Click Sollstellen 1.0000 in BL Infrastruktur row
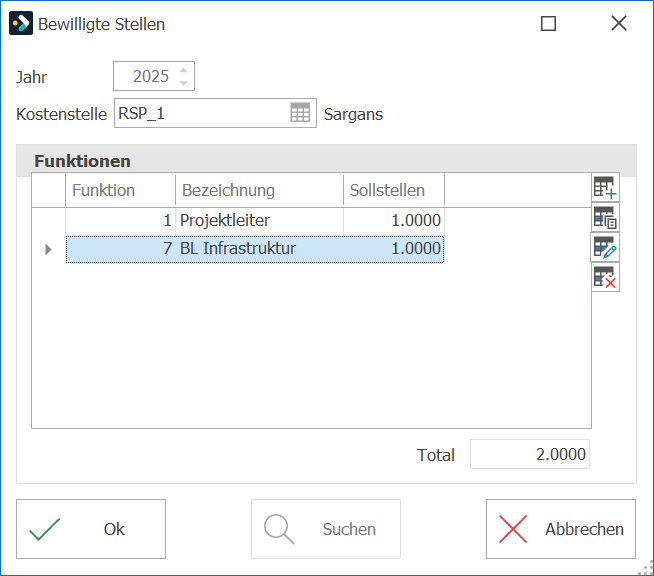The image size is (654, 576). pyautogui.click(x=394, y=249)
